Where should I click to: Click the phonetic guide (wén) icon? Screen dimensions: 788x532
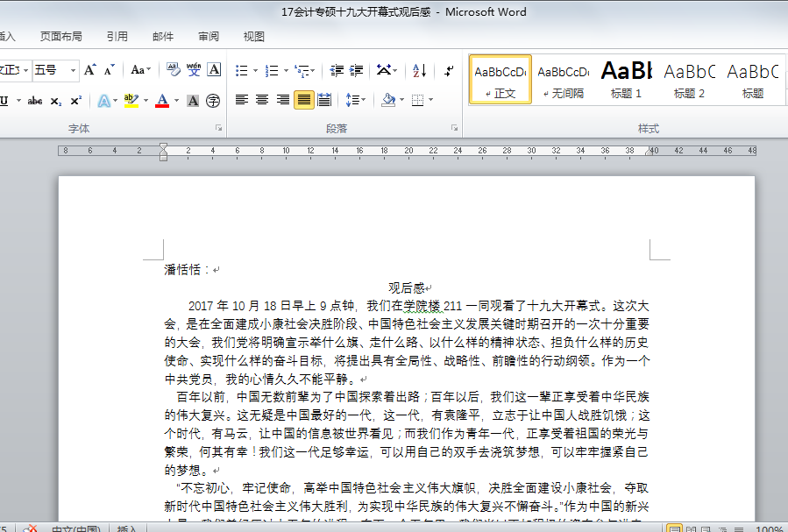point(194,70)
